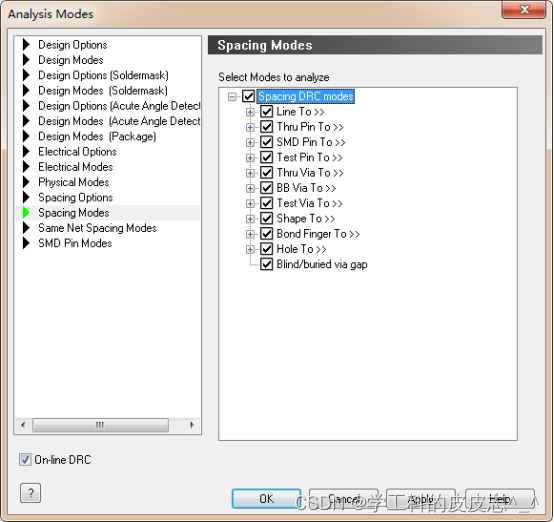Expand the Bond Finger To >> node

pyautogui.click(x=250, y=234)
